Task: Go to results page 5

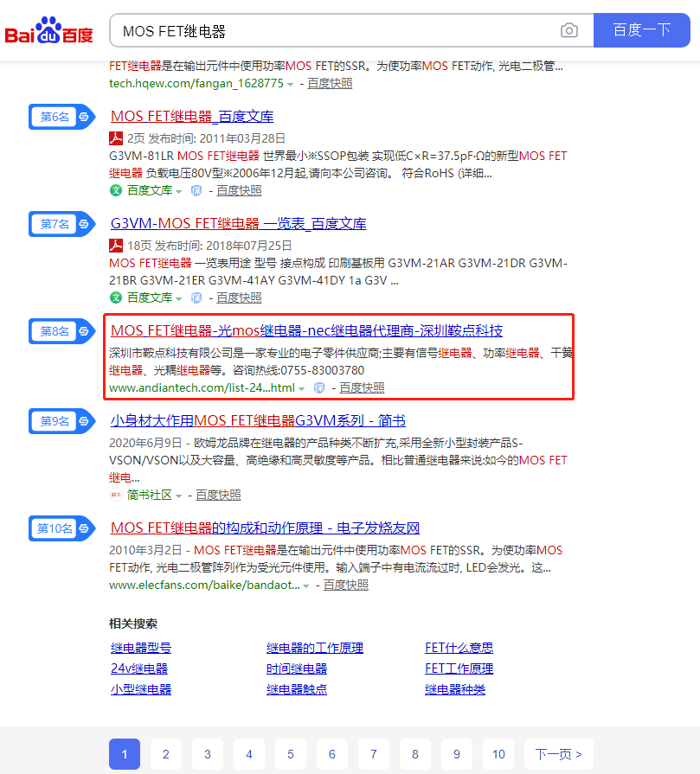Action: coord(291,754)
